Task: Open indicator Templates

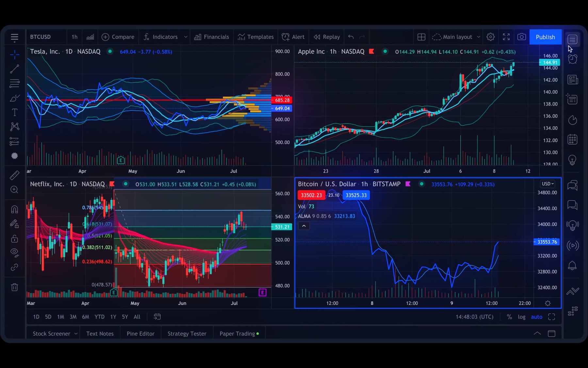Action: coord(256,37)
